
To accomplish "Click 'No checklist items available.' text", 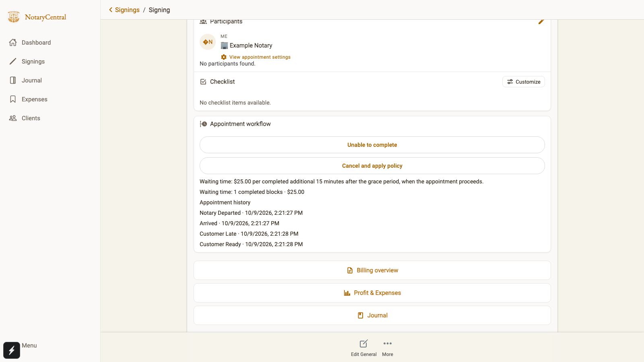I will pos(235,103).
